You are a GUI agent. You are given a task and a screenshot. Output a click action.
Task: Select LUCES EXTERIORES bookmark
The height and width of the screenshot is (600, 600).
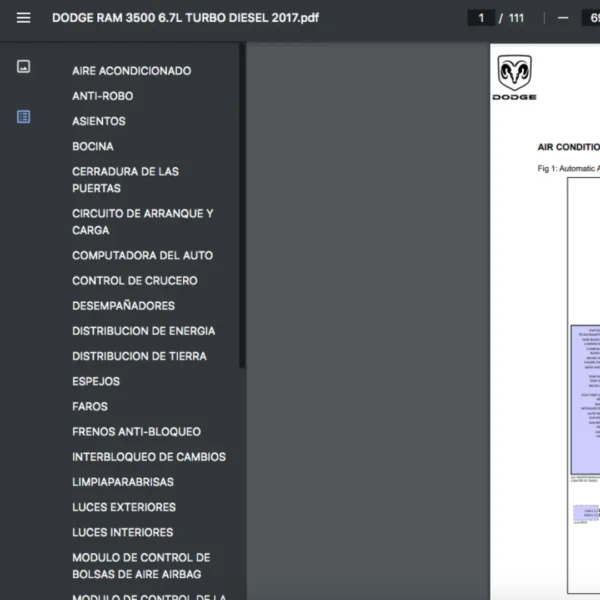point(124,507)
